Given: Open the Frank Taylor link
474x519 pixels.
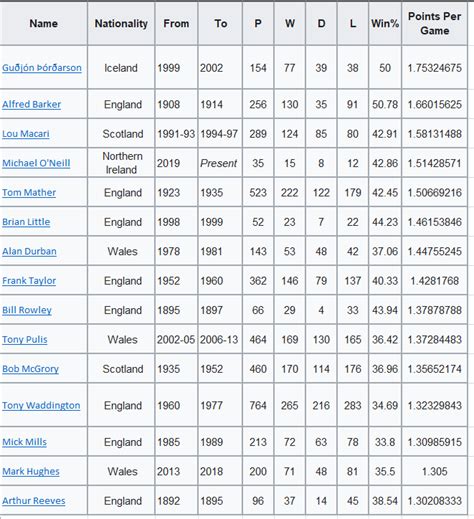Looking at the screenshot, I should 29,281.
